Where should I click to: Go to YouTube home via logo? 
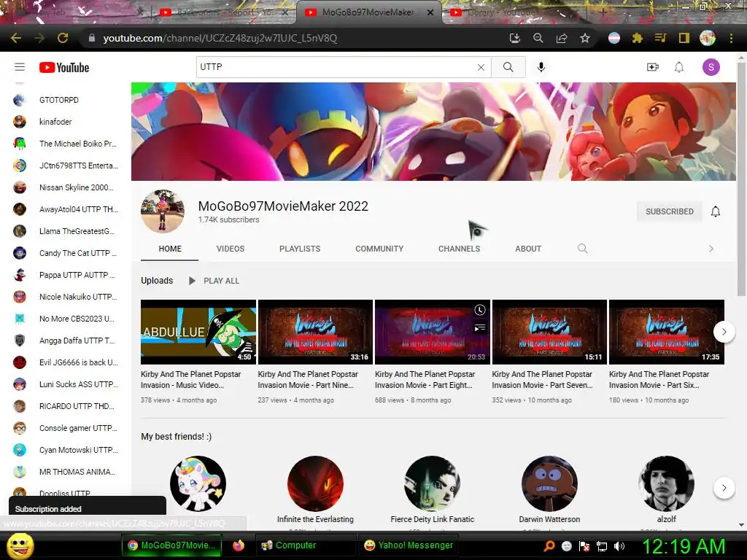click(64, 68)
